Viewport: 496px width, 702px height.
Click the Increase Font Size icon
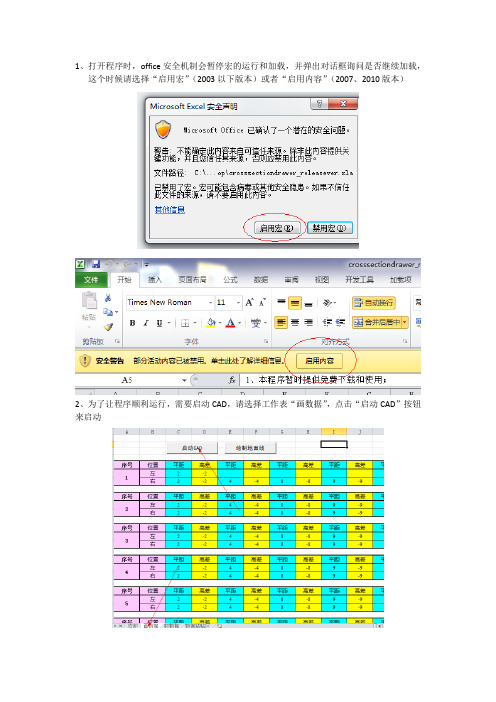(249, 303)
